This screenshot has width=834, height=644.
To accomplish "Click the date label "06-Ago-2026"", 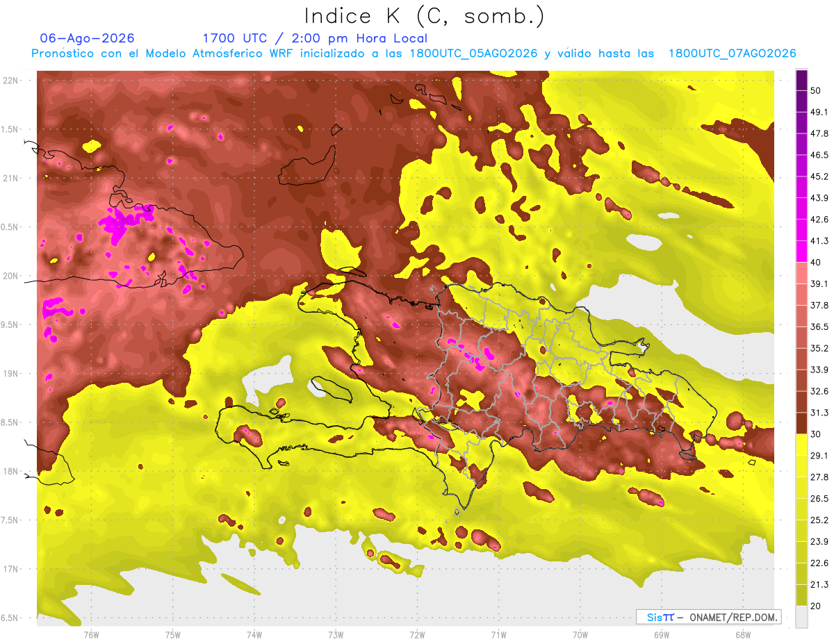I will tap(87, 38).
